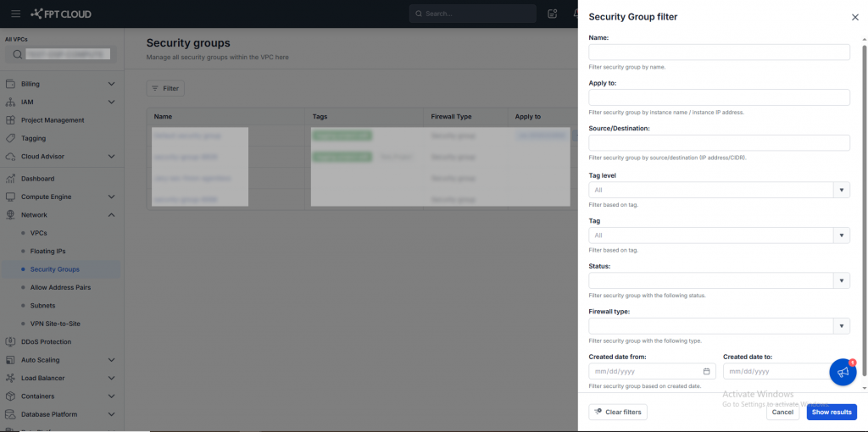Click the Show results button
Image resolution: width=868 pixels, height=432 pixels.
click(x=831, y=412)
